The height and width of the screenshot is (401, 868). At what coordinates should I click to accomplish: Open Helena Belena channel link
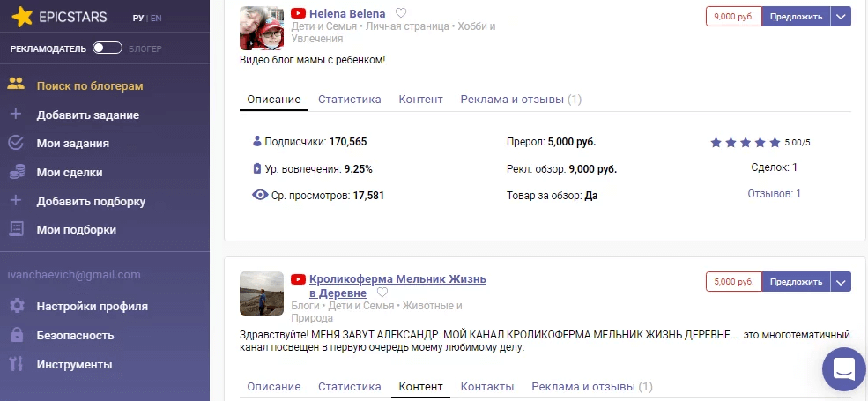[x=347, y=13]
